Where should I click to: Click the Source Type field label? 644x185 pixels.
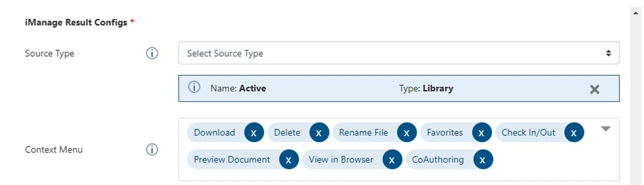49,53
